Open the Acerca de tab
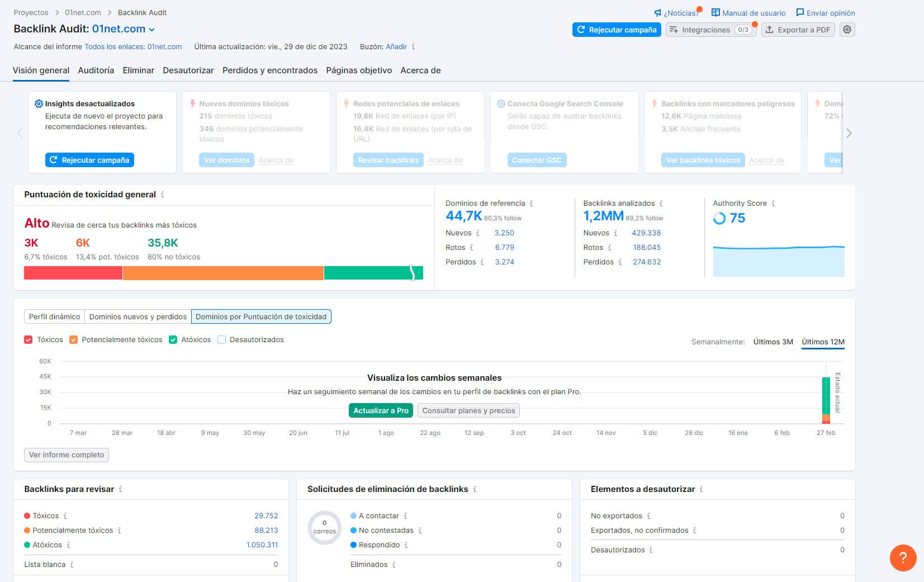 [420, 70]
